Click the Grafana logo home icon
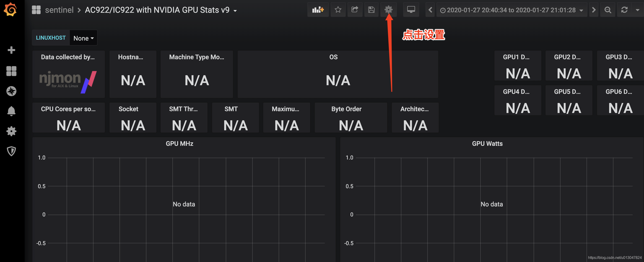The width and height of the screenshot is (644, 262). 10,10
